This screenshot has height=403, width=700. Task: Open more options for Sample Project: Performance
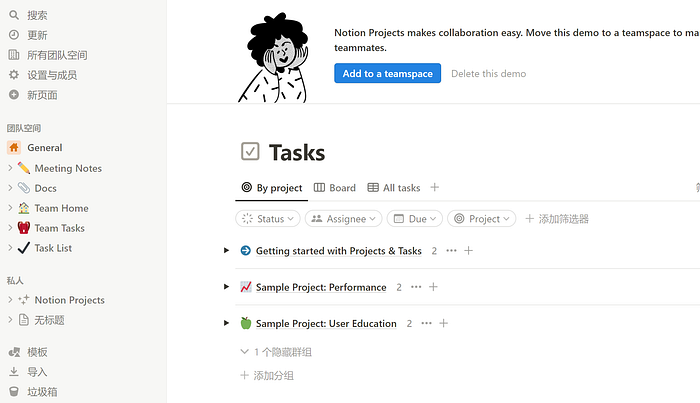tap(416, 287)
